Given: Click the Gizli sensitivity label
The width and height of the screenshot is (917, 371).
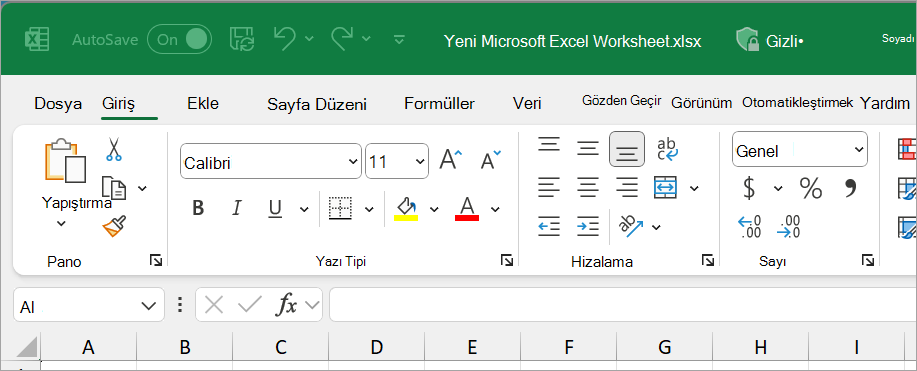Looking at the screenshot, I should click(x=769, y=40).
